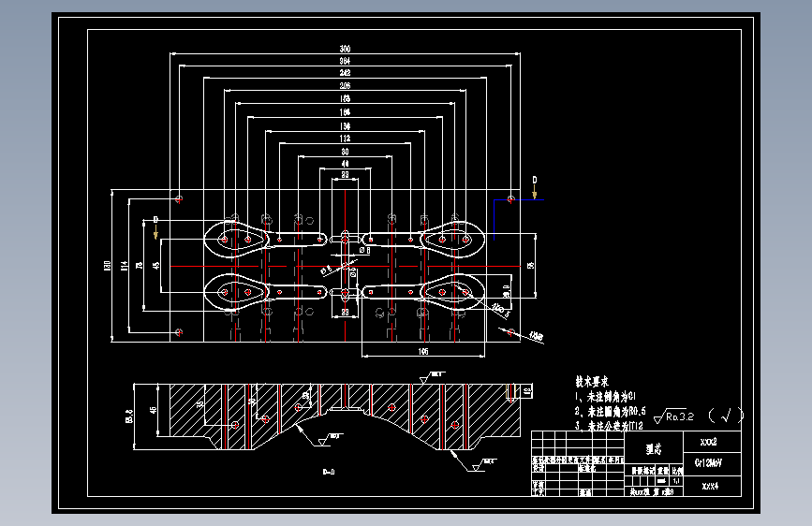Click the Ra3.2 surface roughness symbol
This screenshot has width=812, height=526.
(x=673, y=416)
